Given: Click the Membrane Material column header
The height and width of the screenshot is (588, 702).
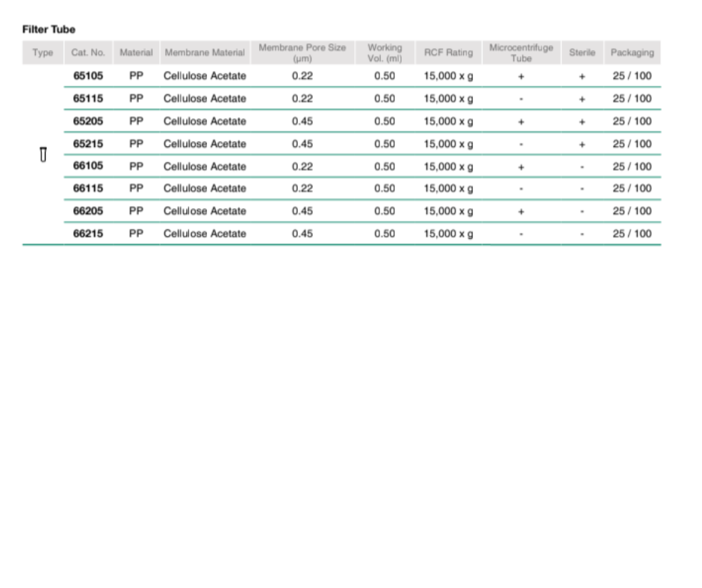Looking at the screenshot, I should [205, 52].
